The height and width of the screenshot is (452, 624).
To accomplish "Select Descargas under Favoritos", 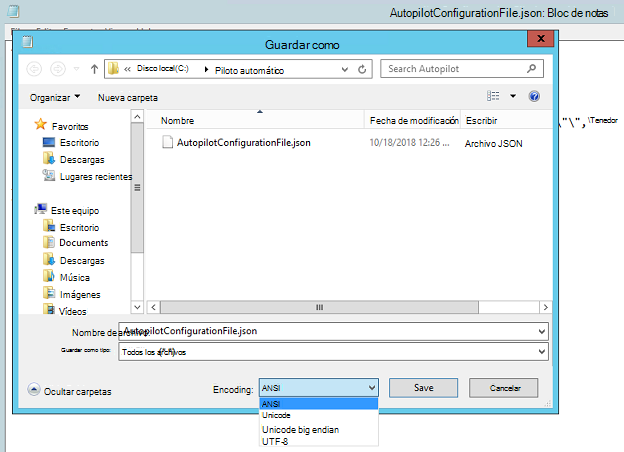I will pyautogui.click(x=82, y=160).
